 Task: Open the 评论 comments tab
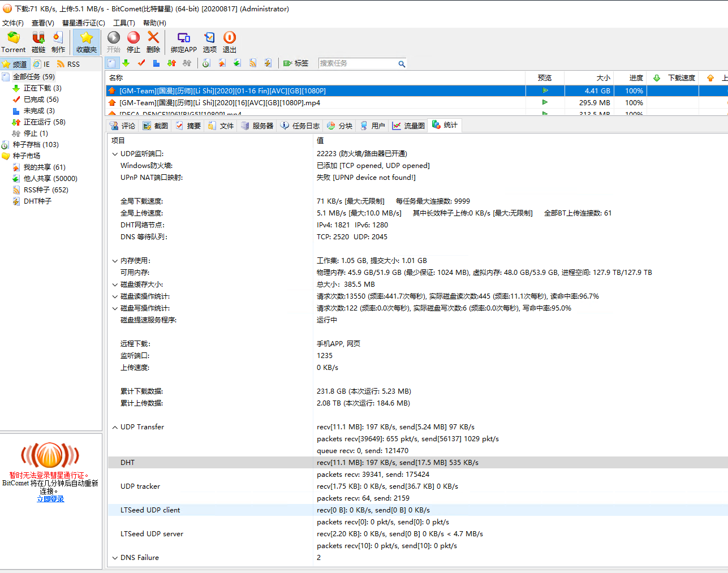tap(123, 126)
